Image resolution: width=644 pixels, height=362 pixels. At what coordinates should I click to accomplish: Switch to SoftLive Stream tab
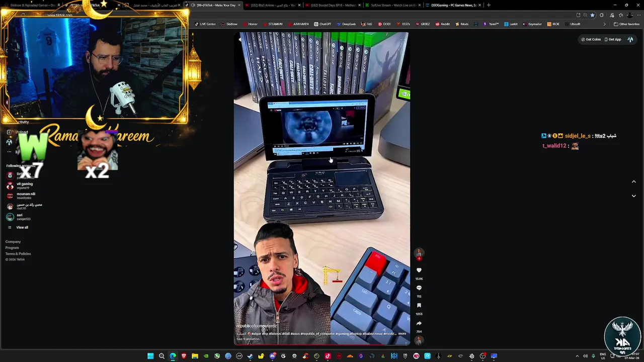pyautogui.click(x=393, y=5)
